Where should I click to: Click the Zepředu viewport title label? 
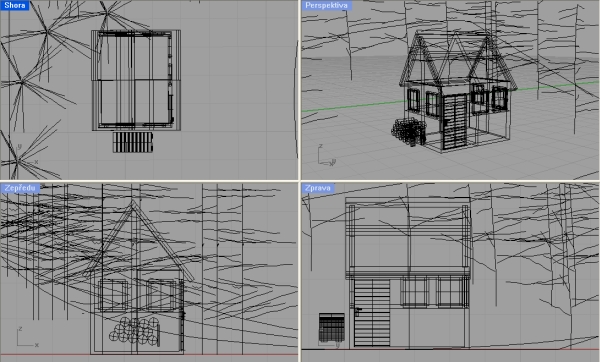(20, 188)
